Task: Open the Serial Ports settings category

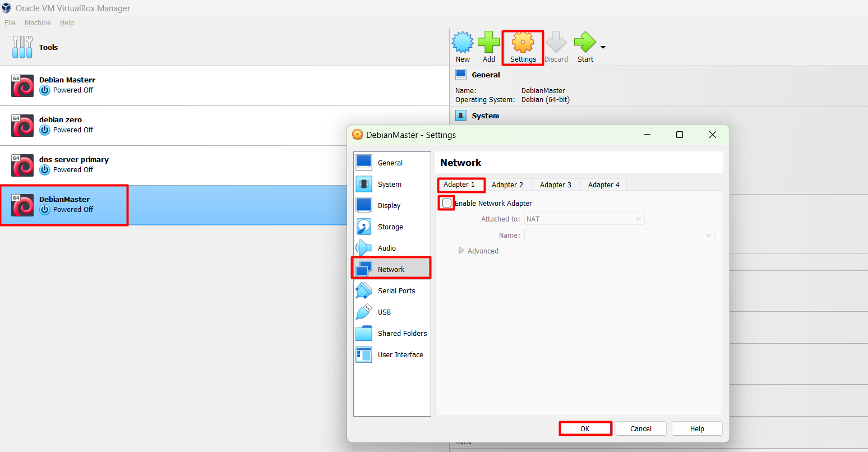Action: [392, 290]
